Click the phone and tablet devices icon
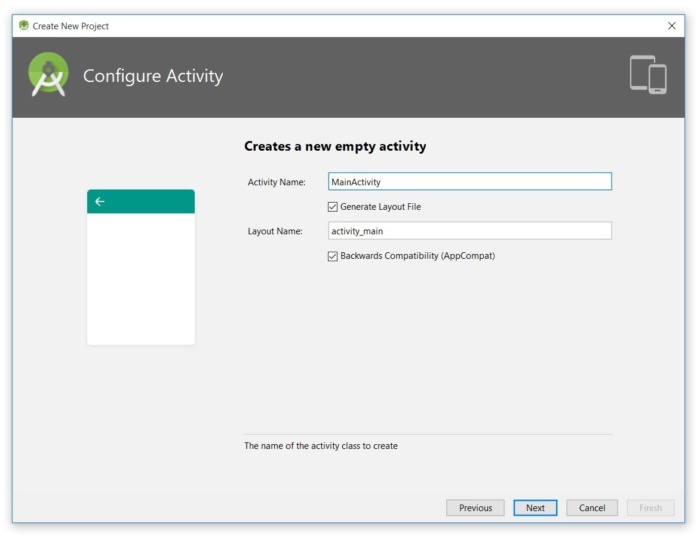 tap(648, 75)
